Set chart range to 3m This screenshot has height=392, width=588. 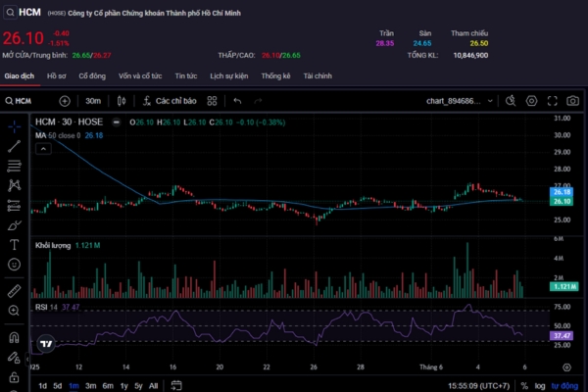pyautogui.click(x=91, y=385)
